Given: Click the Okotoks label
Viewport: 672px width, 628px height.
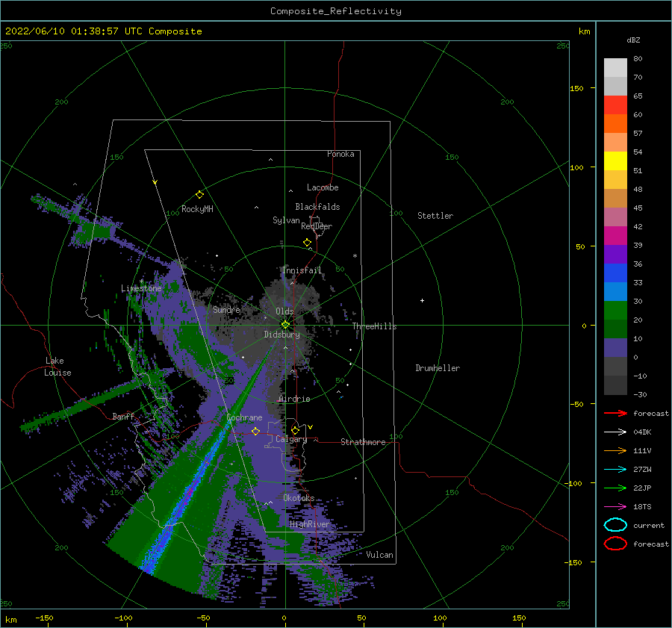Looking at the screenshot, I should [299, 497].
